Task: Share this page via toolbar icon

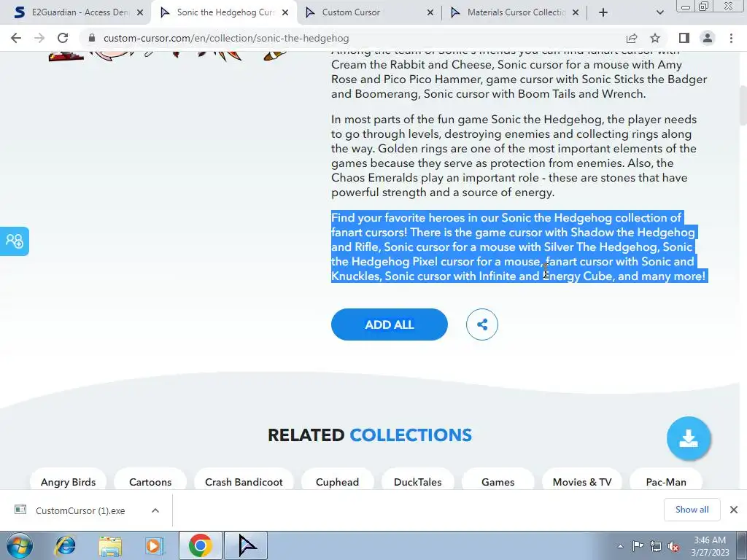Action: pyautogui.click(x=632, y=38)
